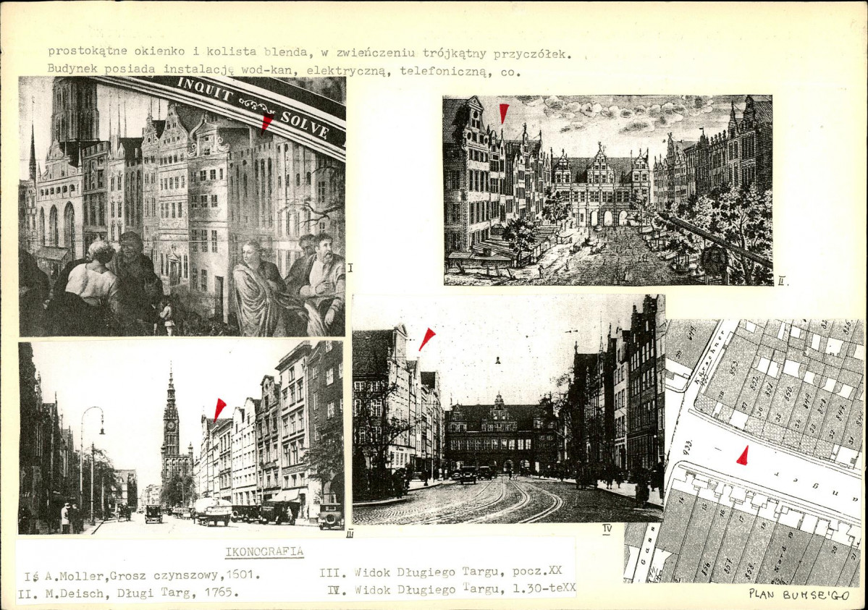Click the red arrow in the town hall tower photo
868x610 pixels.
pos(219,408)
